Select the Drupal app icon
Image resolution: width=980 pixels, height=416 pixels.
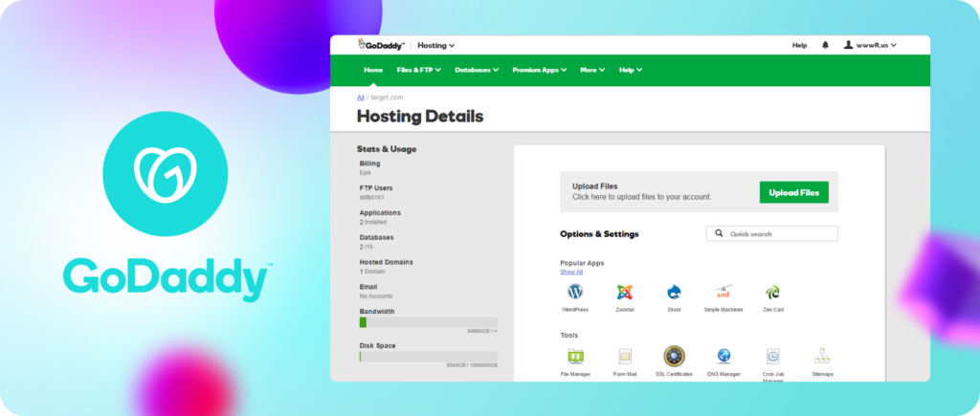click(x=674, y=293)
